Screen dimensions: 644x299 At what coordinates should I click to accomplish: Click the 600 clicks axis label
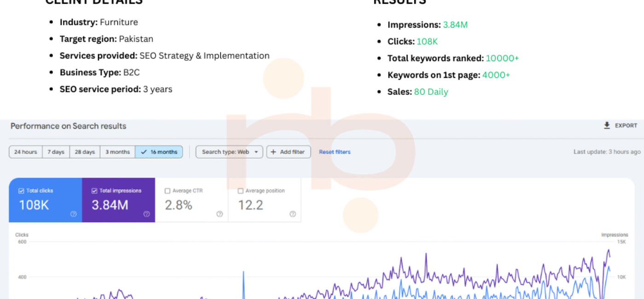tap(22, 241)
